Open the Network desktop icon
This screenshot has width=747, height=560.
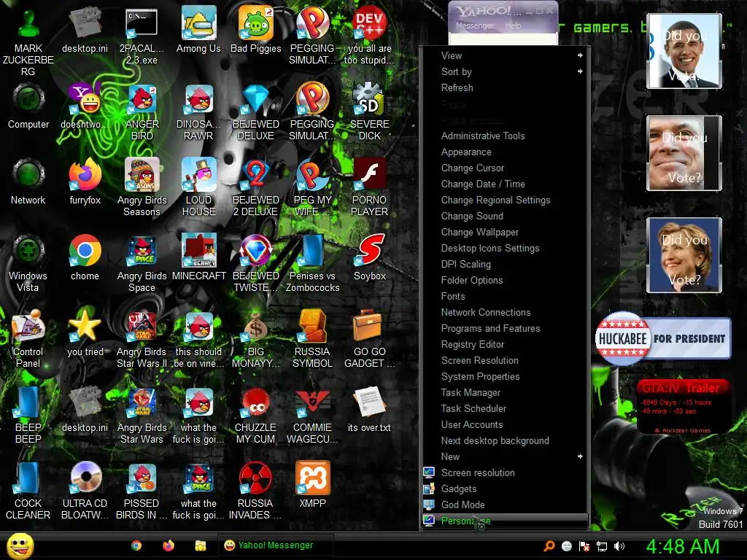pyautogui.click(x=28, y=182)
